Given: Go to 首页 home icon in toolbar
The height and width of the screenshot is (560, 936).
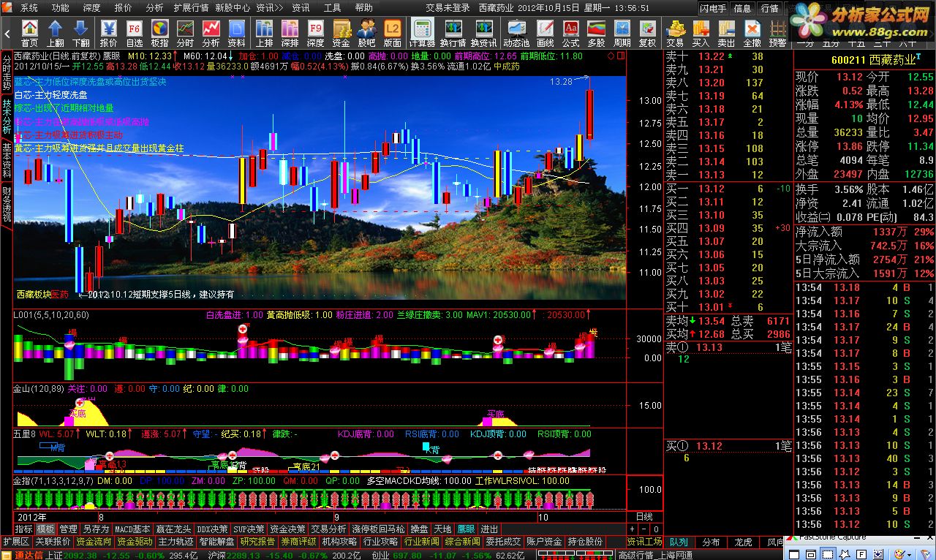Looking at the screenshot, I should click(30, 34).
